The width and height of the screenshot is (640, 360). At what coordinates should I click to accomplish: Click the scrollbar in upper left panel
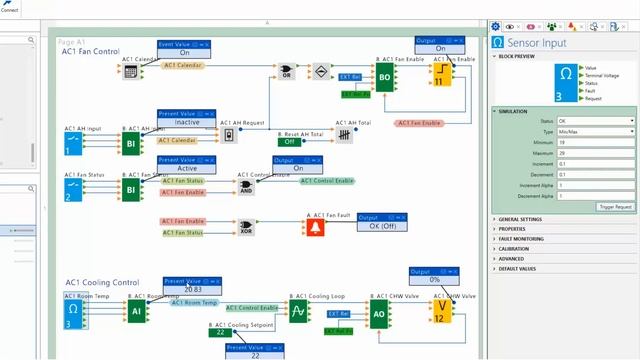33,153
